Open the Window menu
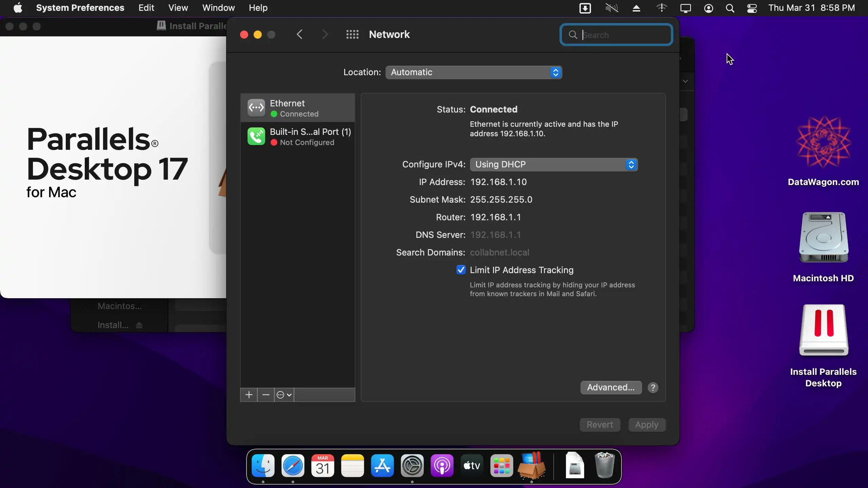 pos(218,8)
